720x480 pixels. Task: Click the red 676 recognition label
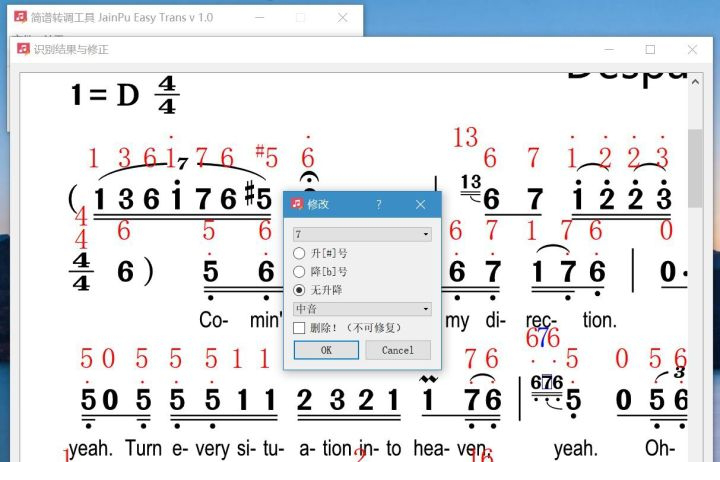pos(543,338)
